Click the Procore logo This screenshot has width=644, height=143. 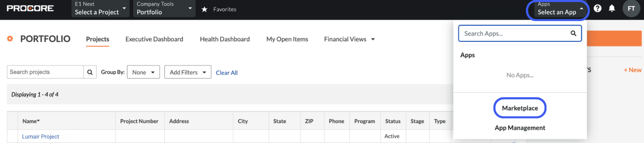point(30,8)
